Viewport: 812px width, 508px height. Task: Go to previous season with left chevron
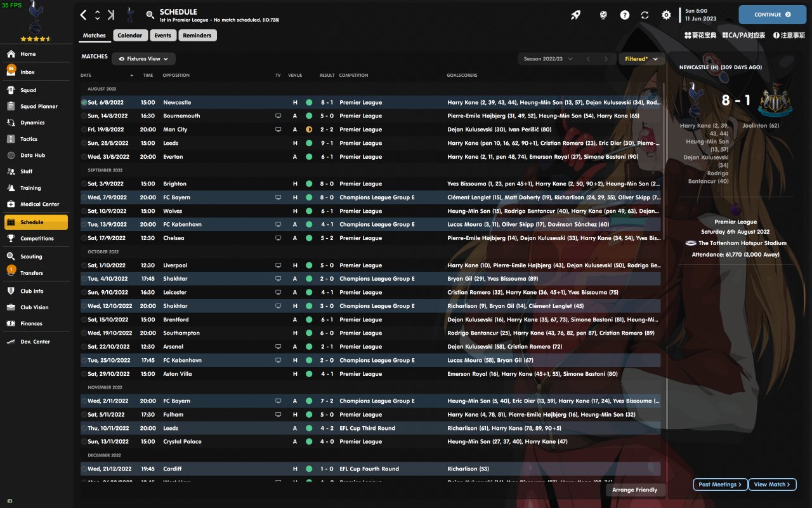pos(588,59)
